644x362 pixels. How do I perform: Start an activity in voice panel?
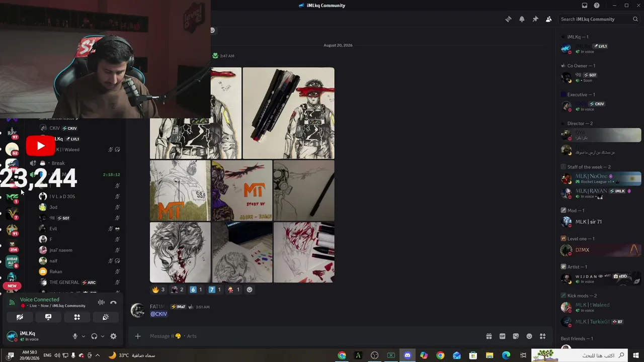click(77, 317)
